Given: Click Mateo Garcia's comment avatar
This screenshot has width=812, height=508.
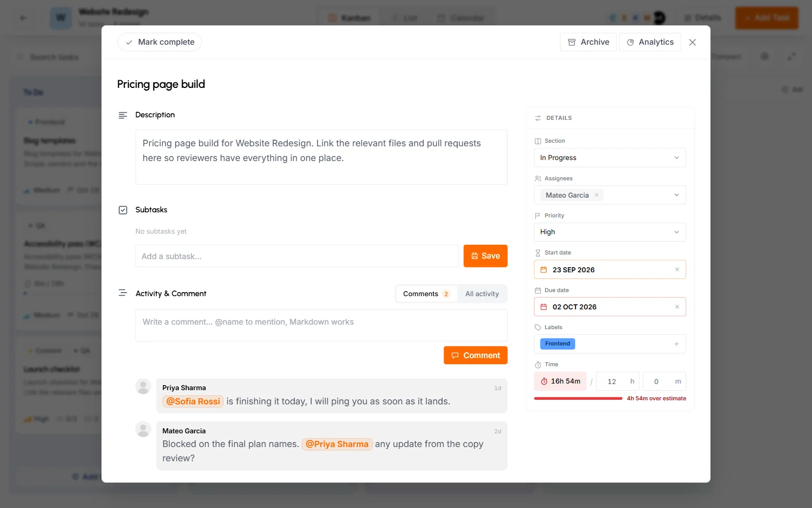Looking at the screenshot, I should [x=144, y=430].
